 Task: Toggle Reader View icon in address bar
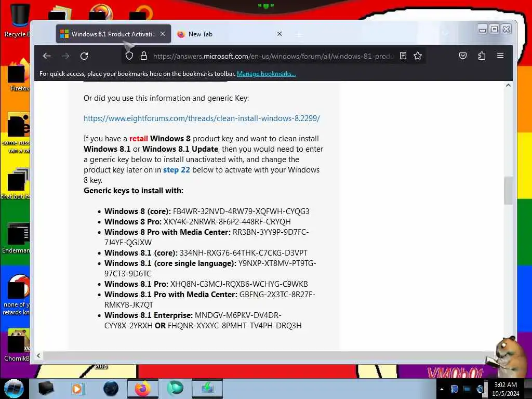click(403, 56)
